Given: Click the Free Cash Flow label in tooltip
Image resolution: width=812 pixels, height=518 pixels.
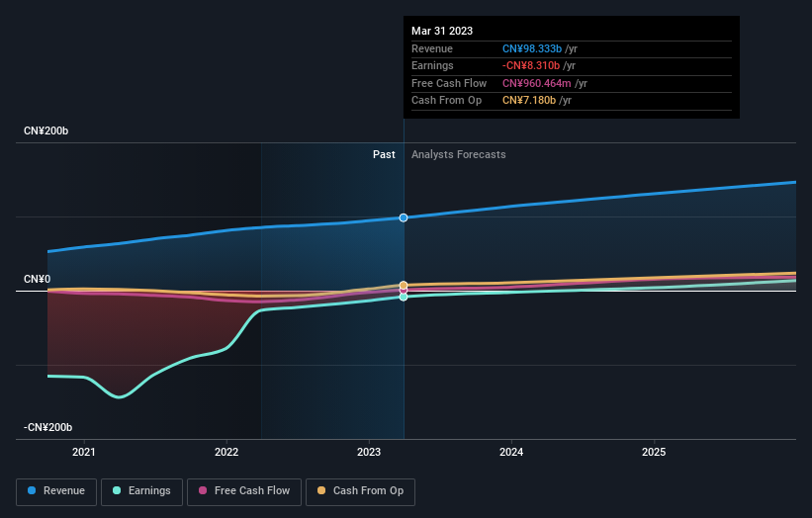Looking at the screenshot, I should pos(449,83).
